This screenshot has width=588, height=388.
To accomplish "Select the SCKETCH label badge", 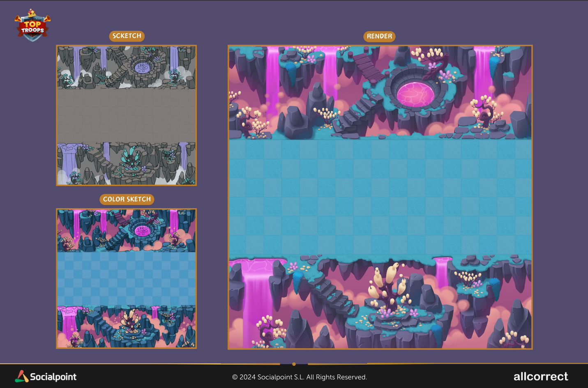I will click(127, 36).
